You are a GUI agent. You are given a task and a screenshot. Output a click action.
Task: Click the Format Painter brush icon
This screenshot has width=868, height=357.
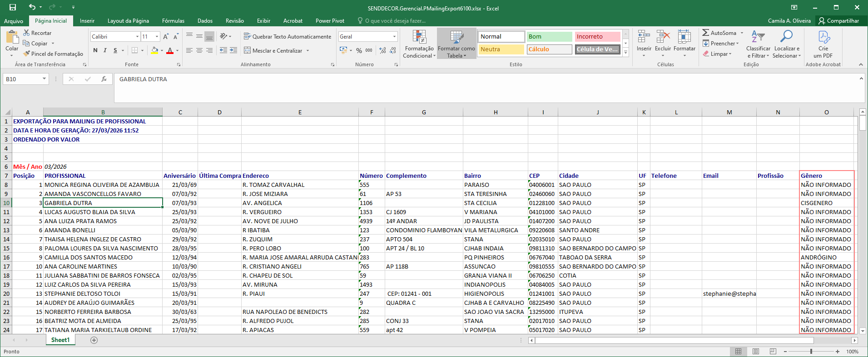[x=27, y=54]
